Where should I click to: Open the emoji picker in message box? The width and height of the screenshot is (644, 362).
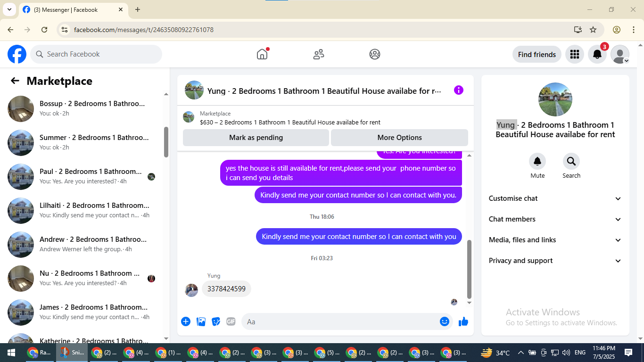click(x=445, y=321)
